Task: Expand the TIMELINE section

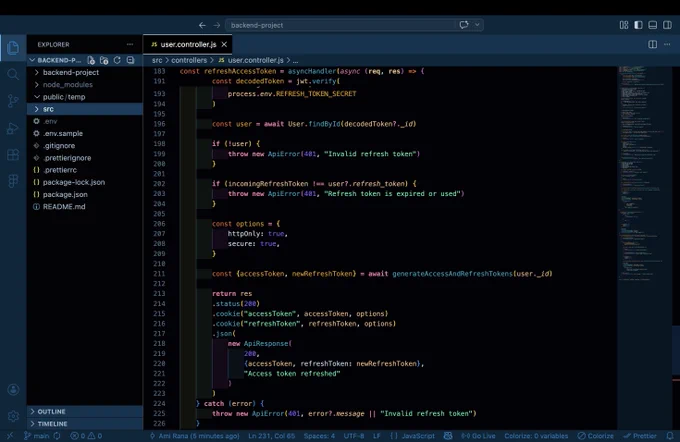Action: (85, 423)
